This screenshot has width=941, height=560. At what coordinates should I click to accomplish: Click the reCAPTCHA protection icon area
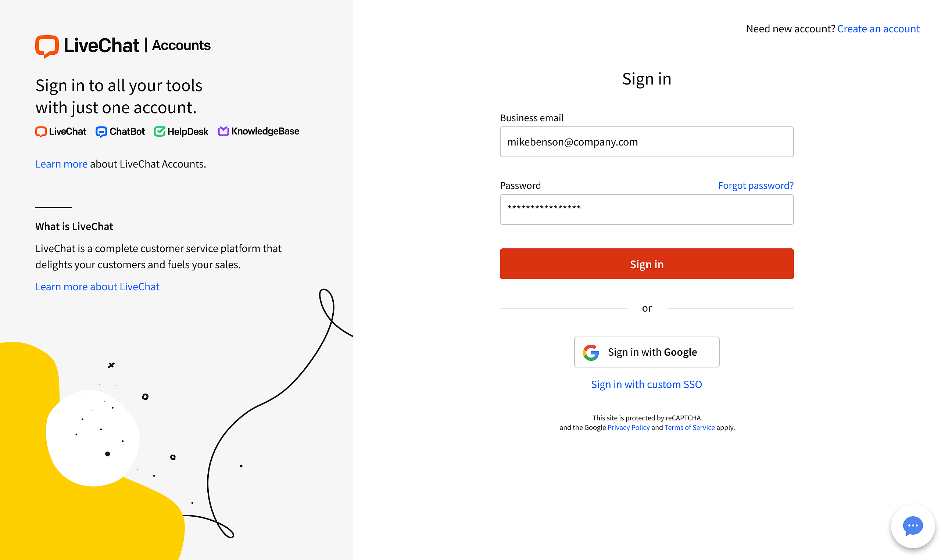647,423
